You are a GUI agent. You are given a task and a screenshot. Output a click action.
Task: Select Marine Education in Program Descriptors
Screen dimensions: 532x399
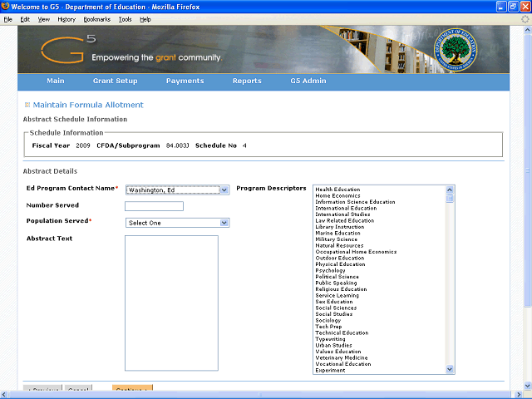[337, 234]
